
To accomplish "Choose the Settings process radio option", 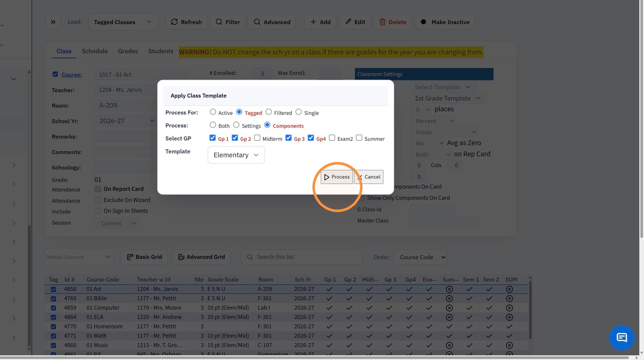I will point(236,125).
